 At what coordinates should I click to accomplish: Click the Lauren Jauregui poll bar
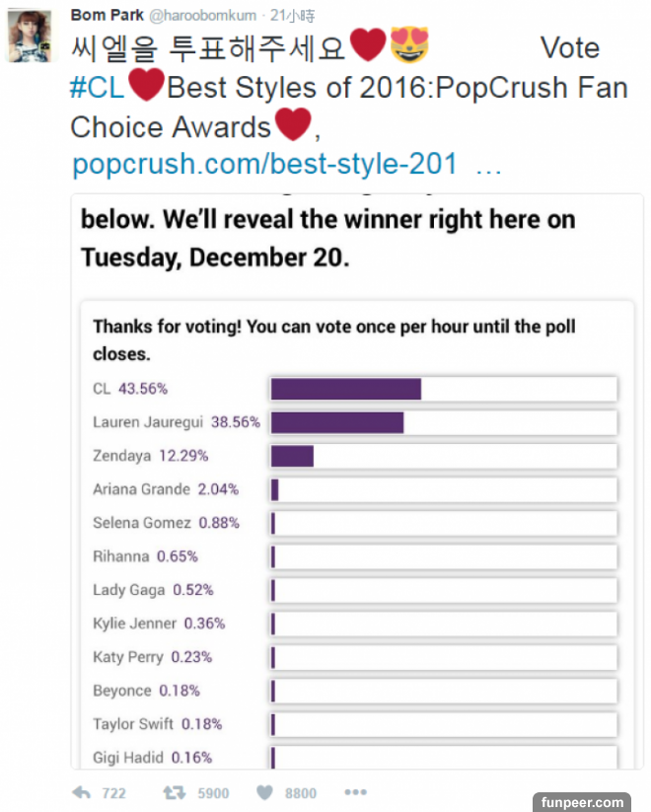tap(443, 422)
